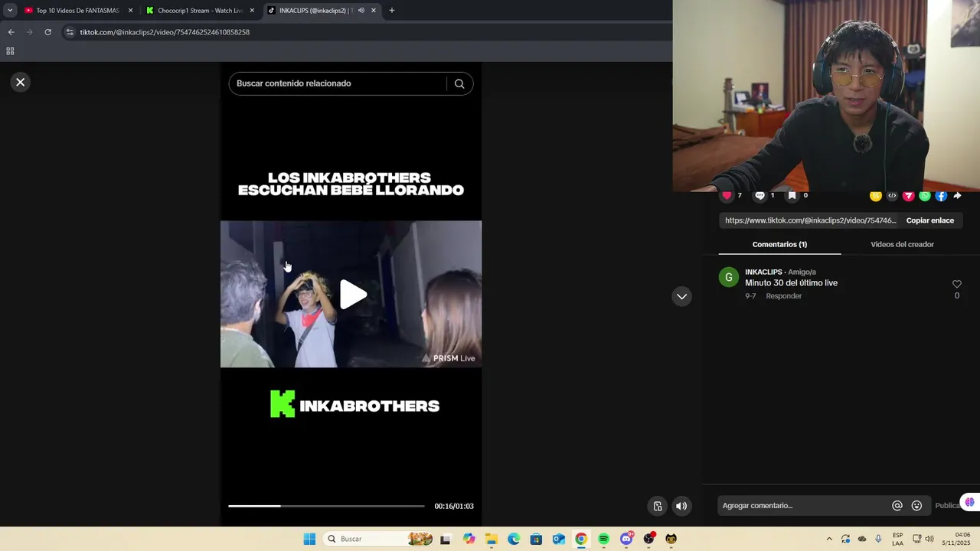
Task: Open a new browser tab
Action: [x=392, y=11]
